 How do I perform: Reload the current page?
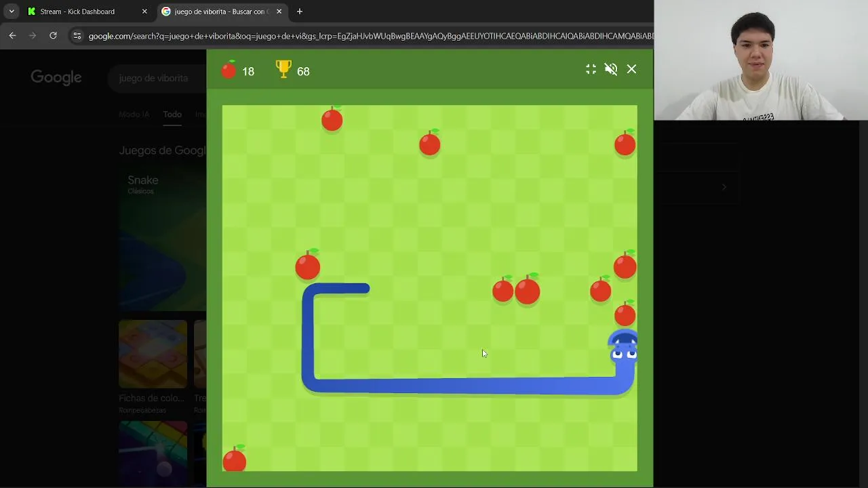[x=53, y=36]
